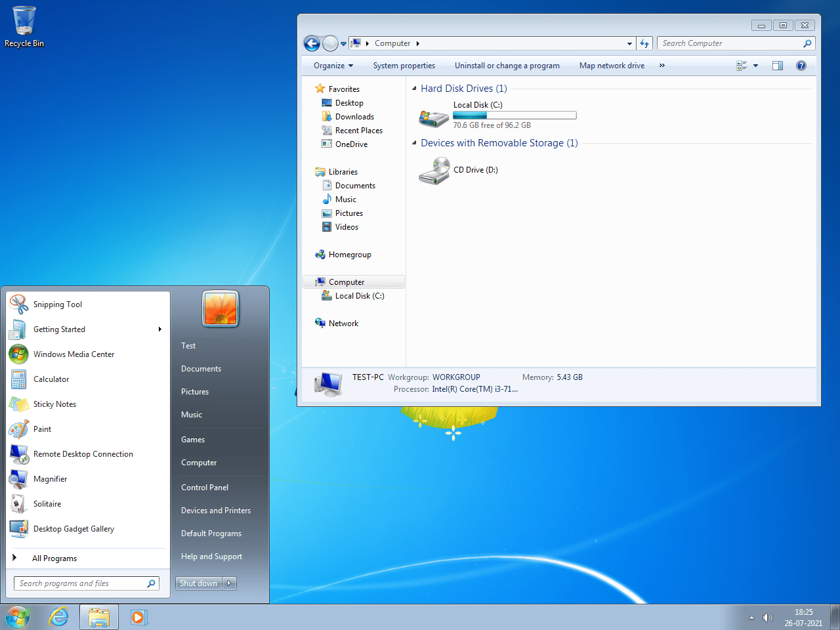Open Devices and Printers
Viewport: 840px width, 630px height.
(216, 511)
